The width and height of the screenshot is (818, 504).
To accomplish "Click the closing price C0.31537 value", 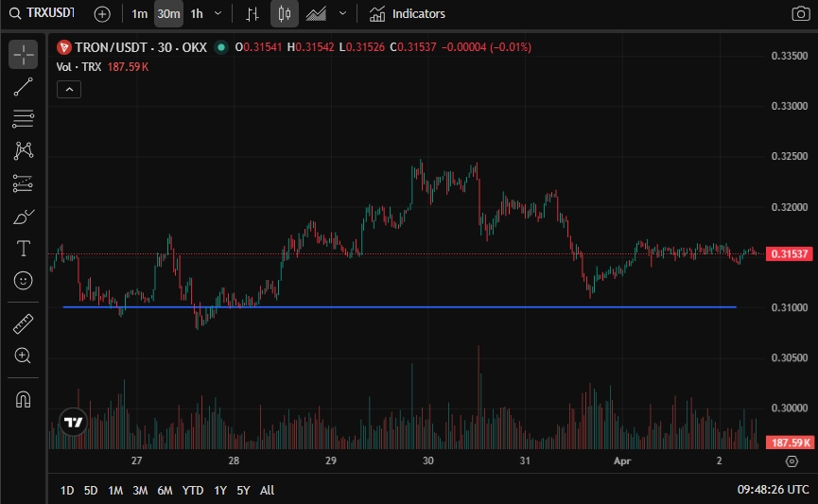I will (413, 47).
